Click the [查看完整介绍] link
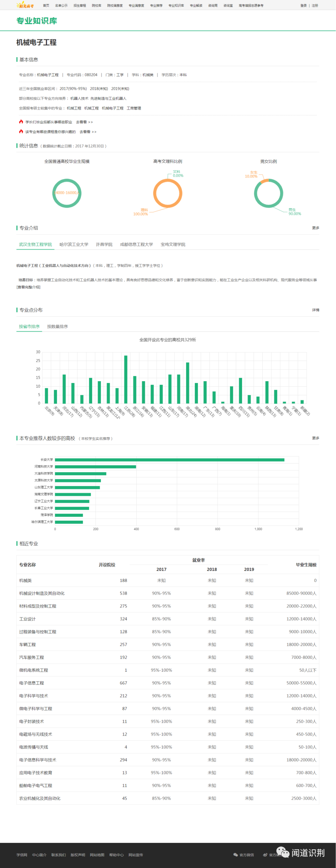The height and width of the screenshot is (868, 336). (x=28, y=287)
